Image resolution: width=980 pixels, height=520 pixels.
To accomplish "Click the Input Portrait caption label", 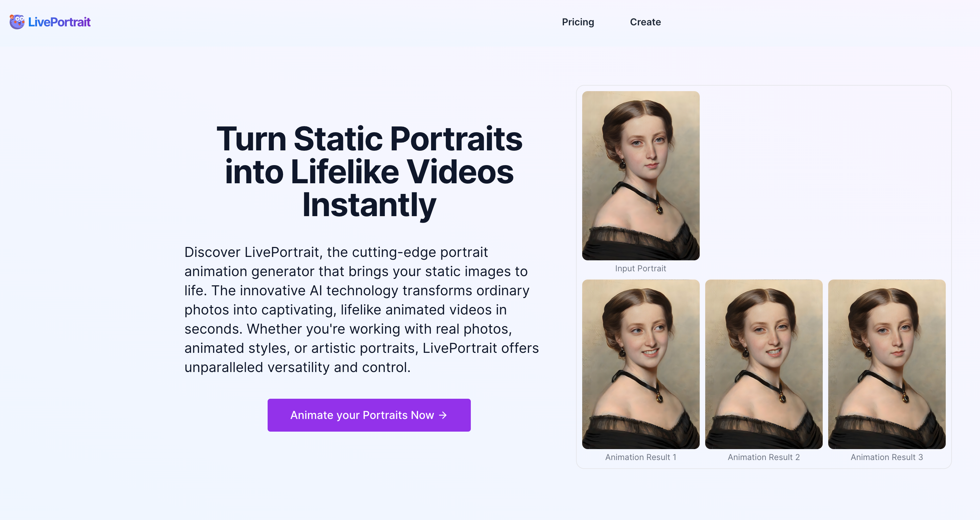I will pyautogui.click(x=640, y=268).
